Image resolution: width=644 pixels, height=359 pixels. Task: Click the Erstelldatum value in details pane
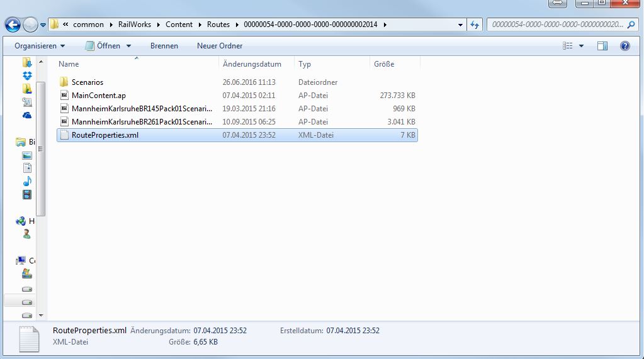(353, 331)
